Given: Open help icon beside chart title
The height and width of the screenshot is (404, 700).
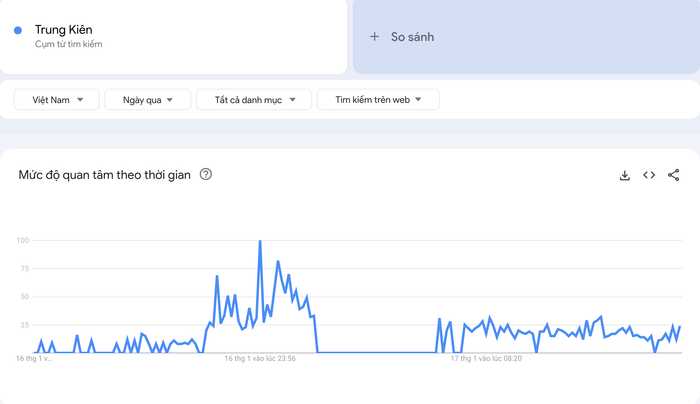Looking at the screenshot, I should pyautogui.click(x=206, y=175).
